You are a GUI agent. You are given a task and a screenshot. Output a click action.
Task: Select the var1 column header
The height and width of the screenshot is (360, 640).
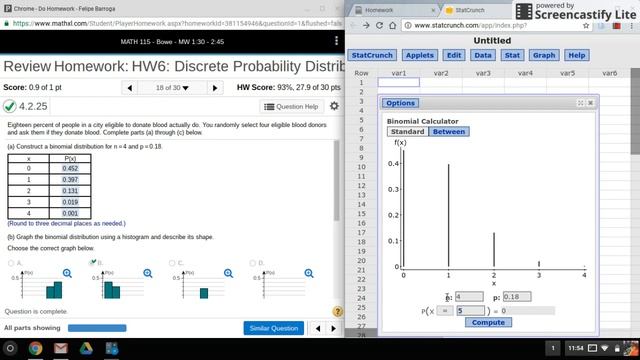coord(399,73)
